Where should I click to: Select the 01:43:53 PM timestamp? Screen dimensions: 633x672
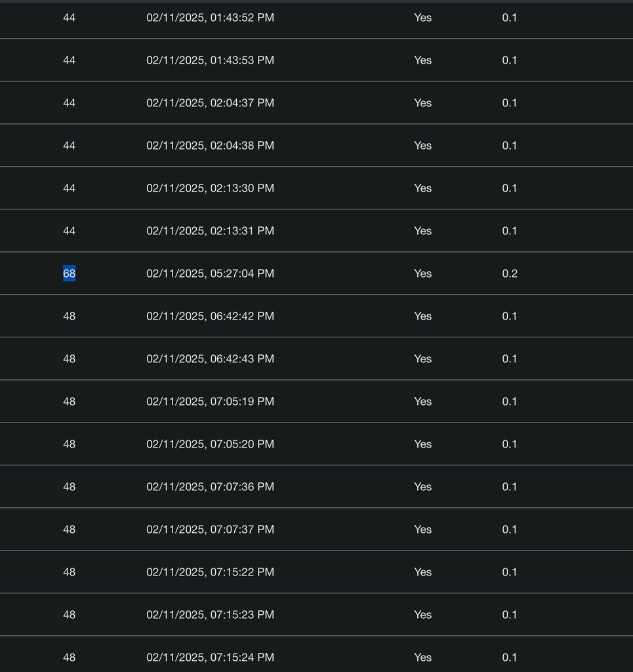[210, 60]
